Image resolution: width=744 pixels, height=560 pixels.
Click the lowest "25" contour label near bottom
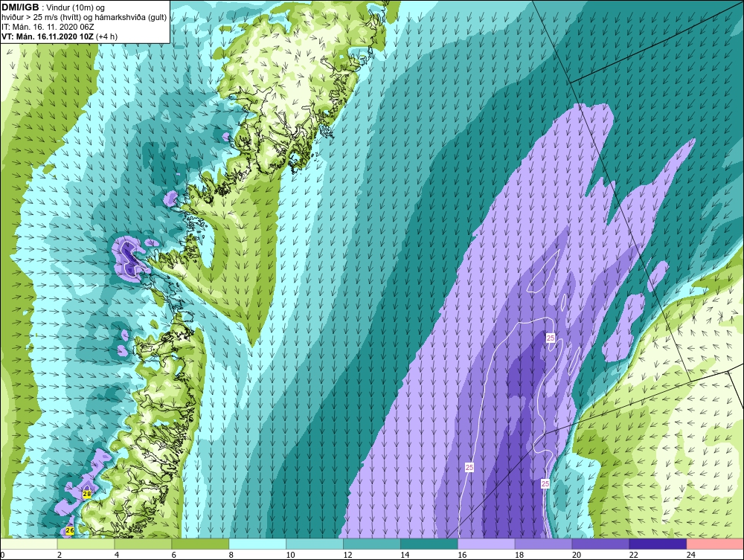(x=545, y=483)
